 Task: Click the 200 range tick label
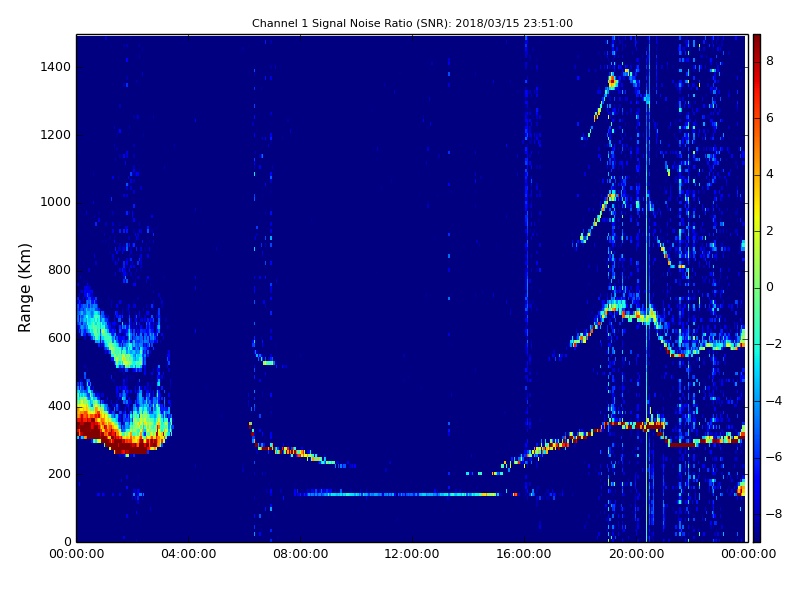[x=59, y=473]
